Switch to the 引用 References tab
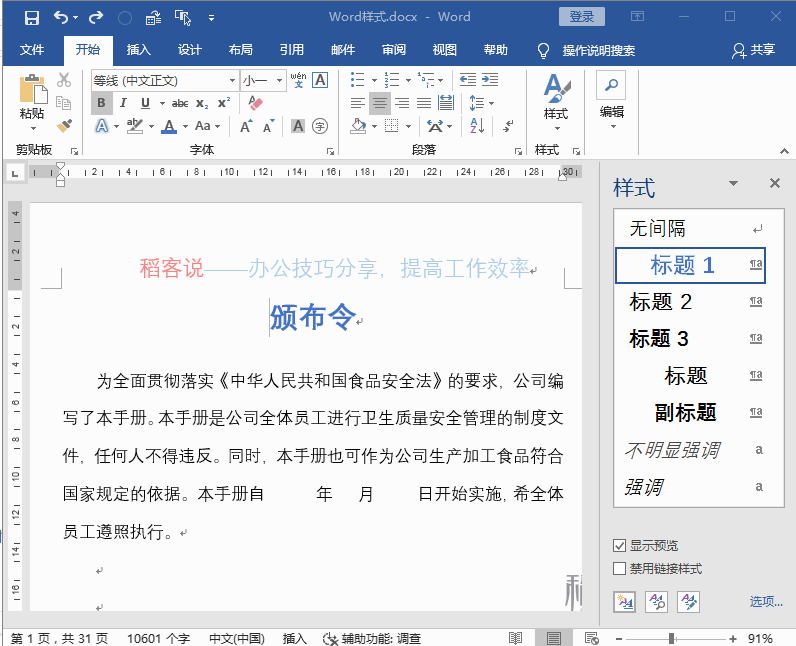 [292, 50]
